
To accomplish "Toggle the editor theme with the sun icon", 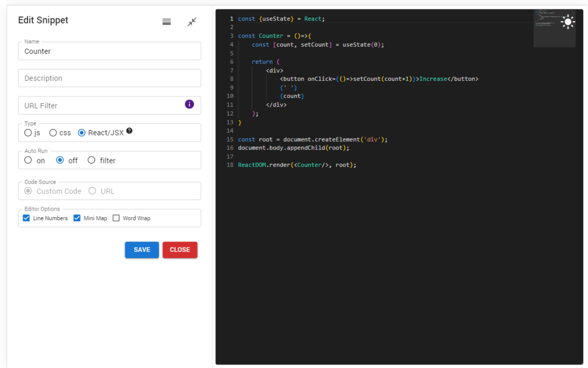I will (568, 22).
